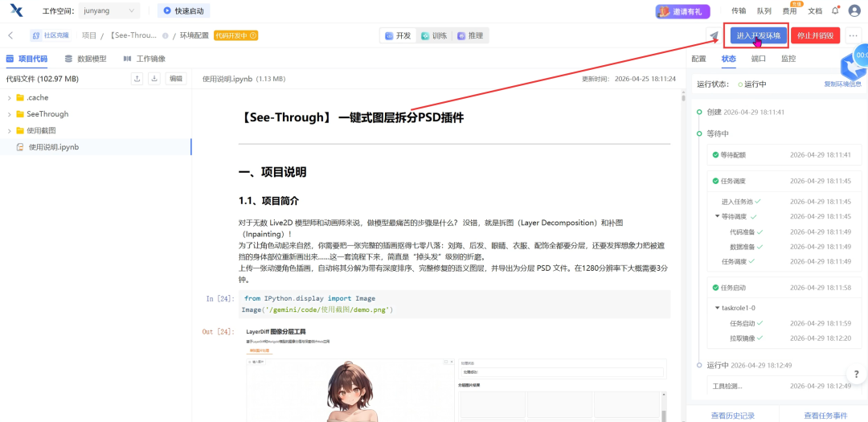Open the 费用 billing menu

pyautogui.click(x=789, y=10)
